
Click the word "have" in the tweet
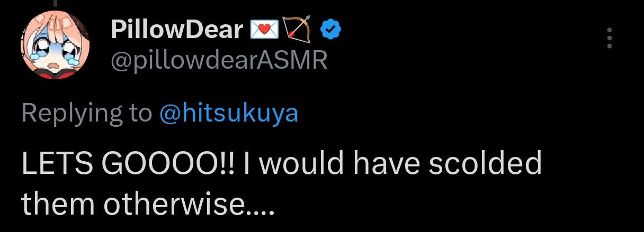coord(390,165)
